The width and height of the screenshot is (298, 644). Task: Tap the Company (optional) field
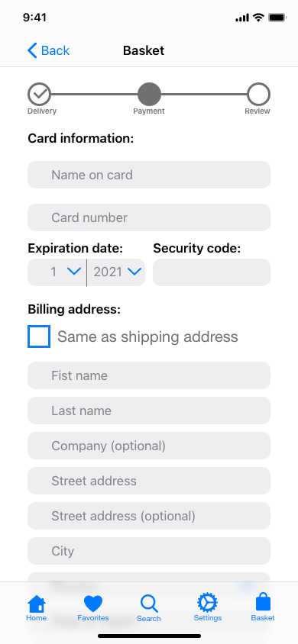pyautogui.click(x=149, y=446)
